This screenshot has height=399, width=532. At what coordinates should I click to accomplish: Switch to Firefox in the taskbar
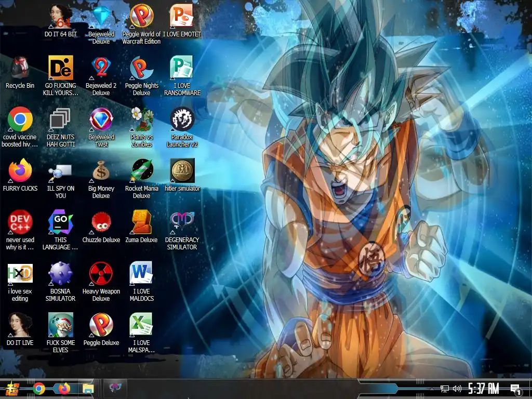click(x=64, y=389)
